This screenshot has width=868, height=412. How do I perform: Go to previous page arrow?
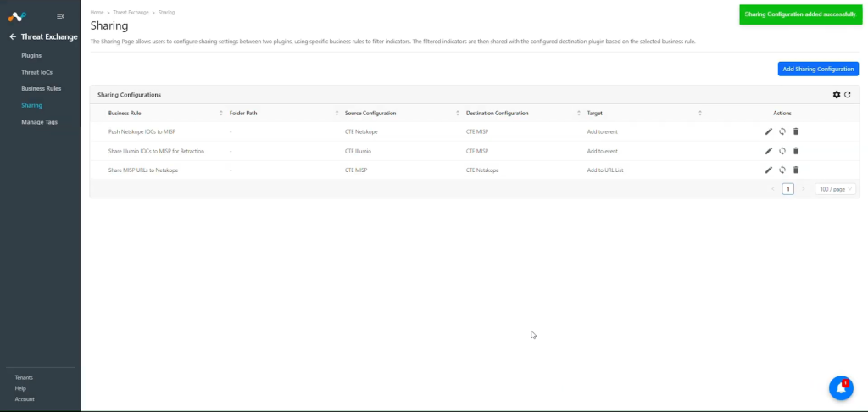773,189
